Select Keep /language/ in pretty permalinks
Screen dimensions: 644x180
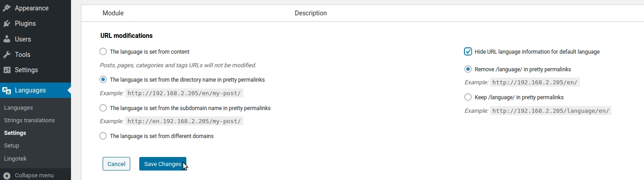[468, 97]
